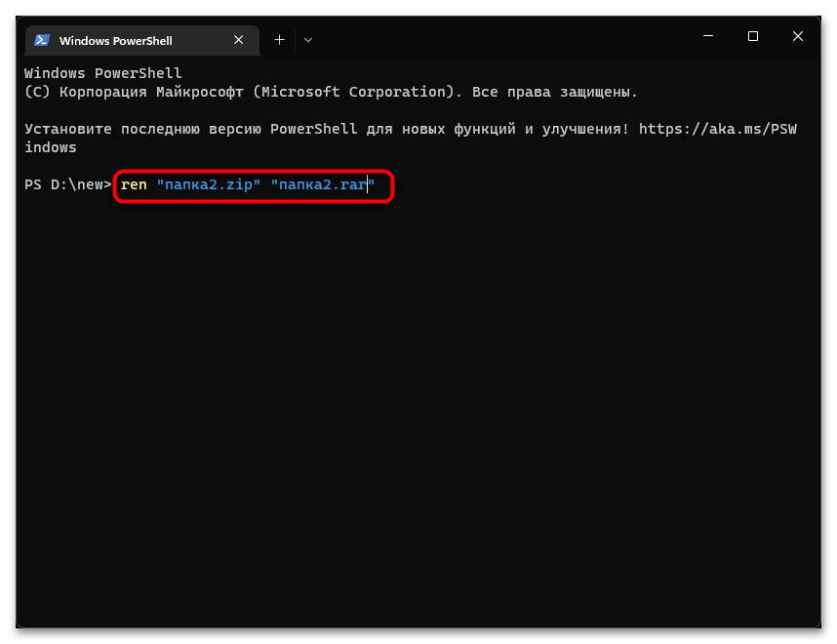Screen dimensions: 837x644
Task: Minimize the terminal window
Action: click(707, 37)
